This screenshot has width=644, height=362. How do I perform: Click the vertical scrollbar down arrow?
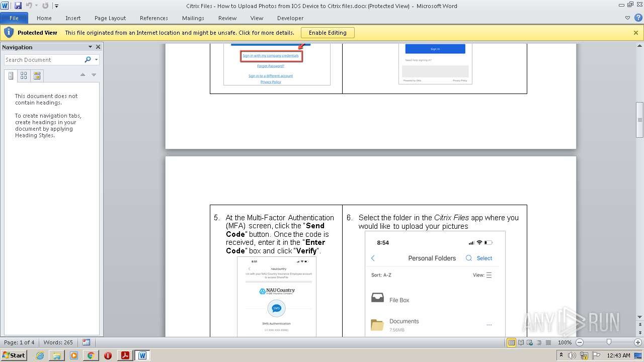(x=639, y=317)
